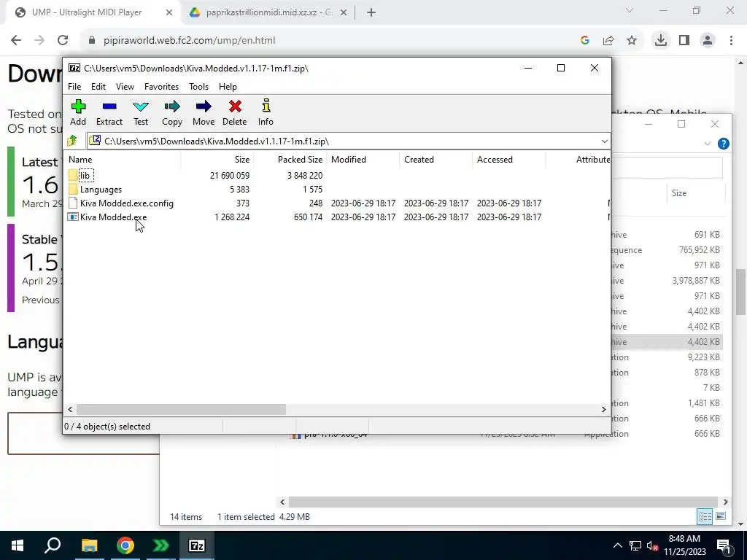Click the Add button in 7-Zip toolbar

78,113
